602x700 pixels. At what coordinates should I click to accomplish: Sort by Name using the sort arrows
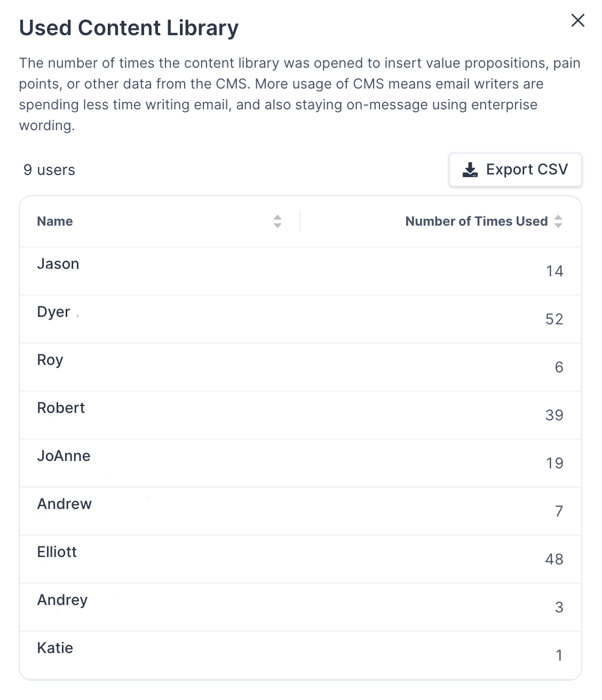pyautogui.click(x=278, y=221)
